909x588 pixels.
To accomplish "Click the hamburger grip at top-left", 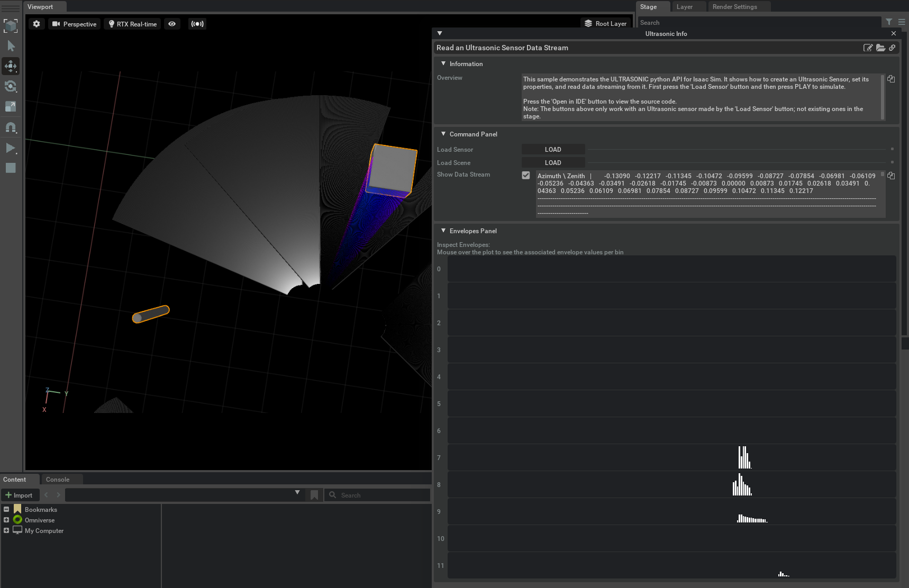I will [11, 8].
